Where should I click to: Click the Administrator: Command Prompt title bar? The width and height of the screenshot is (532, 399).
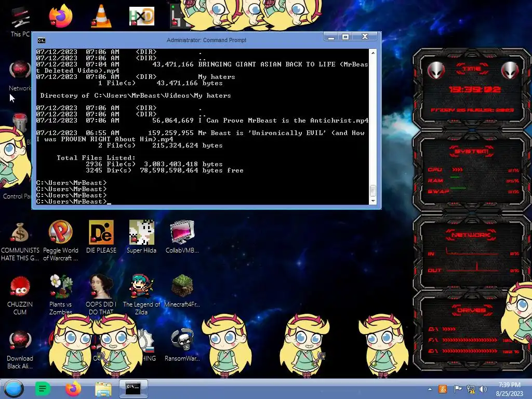[x=206, y=40]
